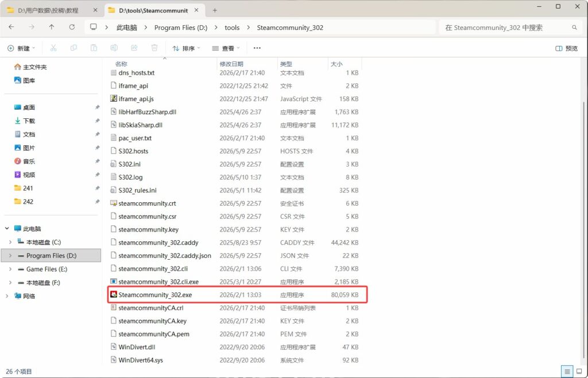Click Program Flies (D:) breadcrumb segment
The image size is (588, 378).
coord(181,28)
